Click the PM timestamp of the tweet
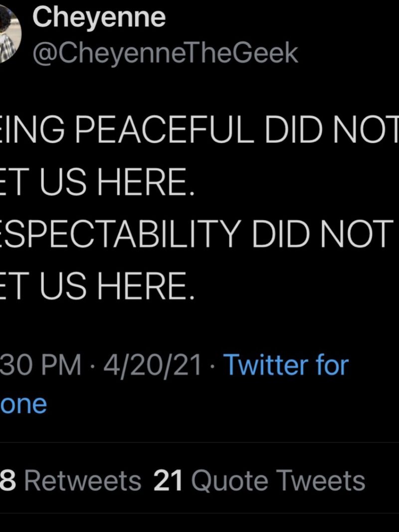Screen dimensions: 399x532 click(x=41, y=365)
